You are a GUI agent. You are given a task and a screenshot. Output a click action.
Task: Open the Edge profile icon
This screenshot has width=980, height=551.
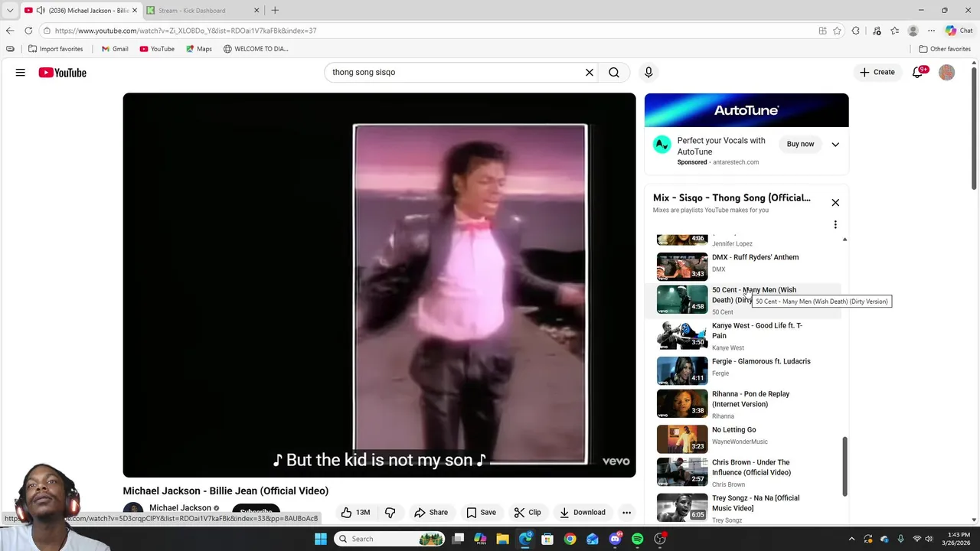click(x=913, y=31)
